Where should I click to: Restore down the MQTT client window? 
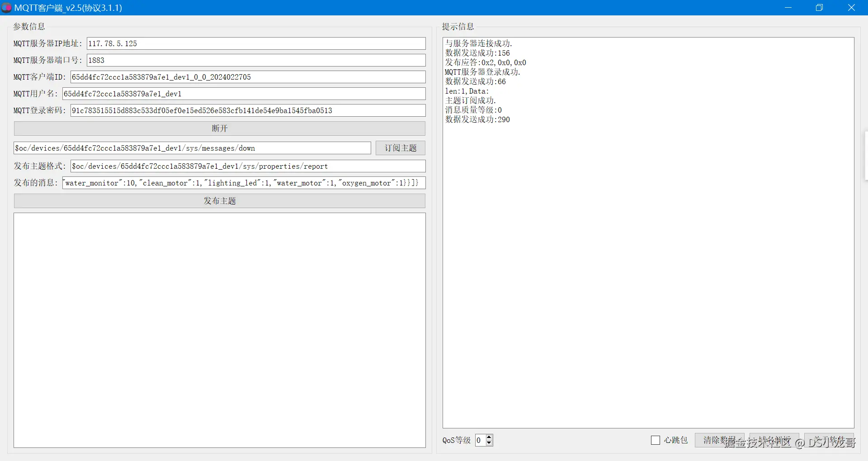pyautogui.click(x=820, y=8)
